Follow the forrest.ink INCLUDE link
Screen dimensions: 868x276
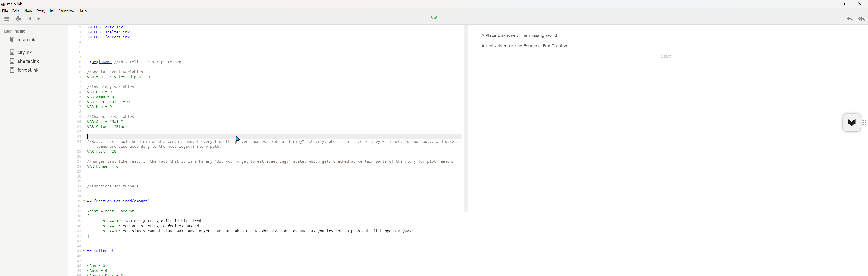click(117, 37)
